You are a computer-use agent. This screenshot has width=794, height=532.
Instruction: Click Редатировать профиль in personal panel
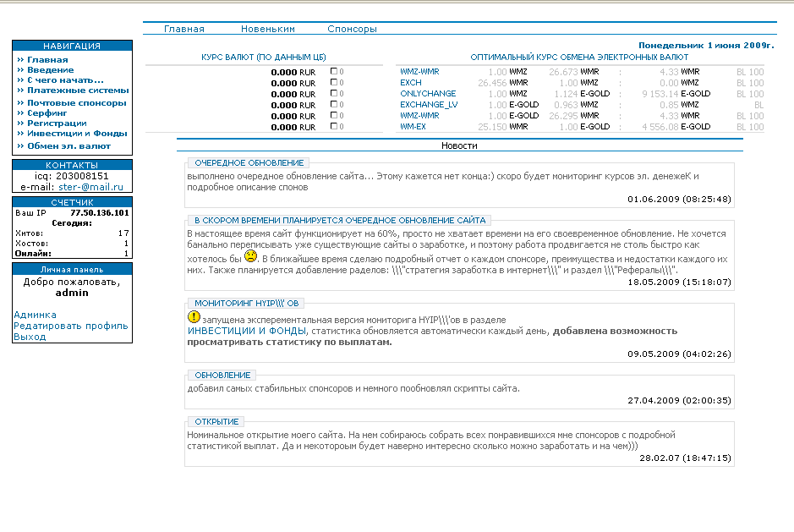click(x=71, y=326)
